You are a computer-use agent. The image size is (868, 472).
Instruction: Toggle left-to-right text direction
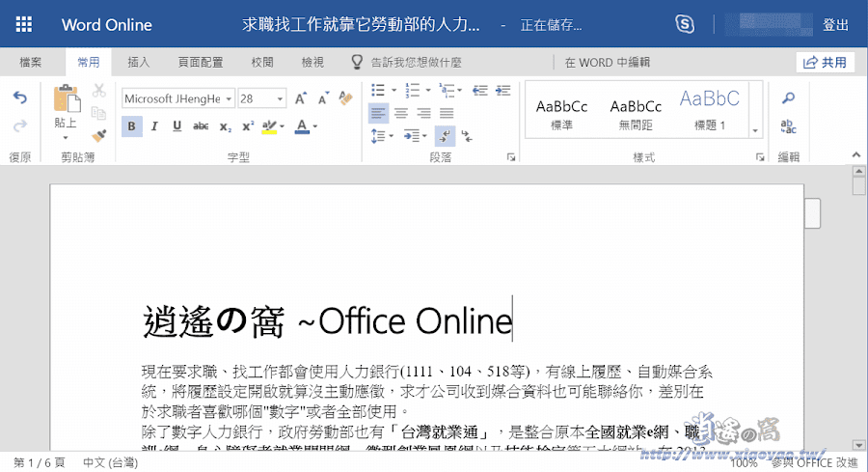[445, 136]
